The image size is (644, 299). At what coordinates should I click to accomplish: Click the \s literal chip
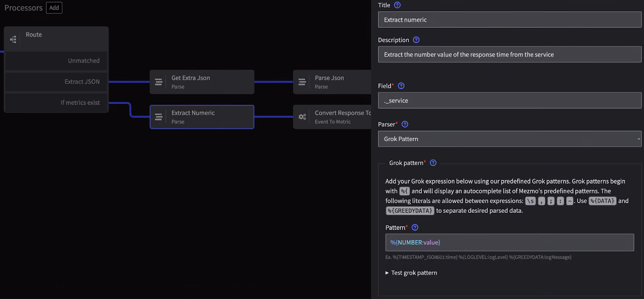click(530, 201)
